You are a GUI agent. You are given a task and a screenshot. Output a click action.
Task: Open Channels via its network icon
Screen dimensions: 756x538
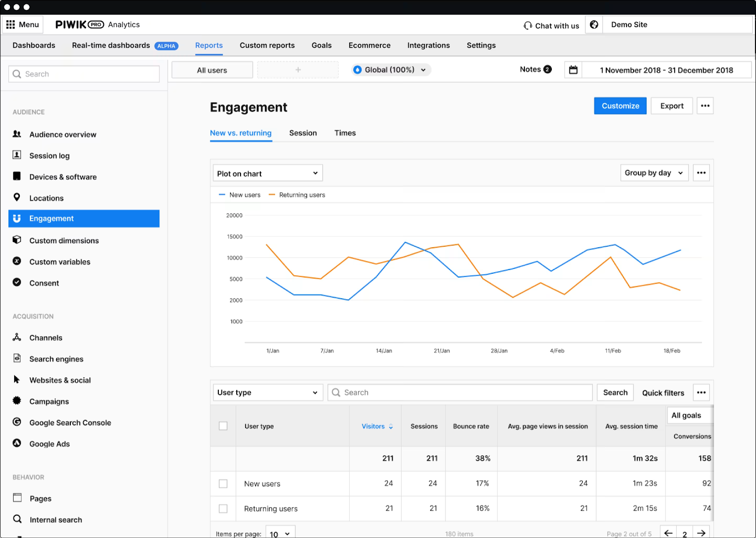click(17, 338)
